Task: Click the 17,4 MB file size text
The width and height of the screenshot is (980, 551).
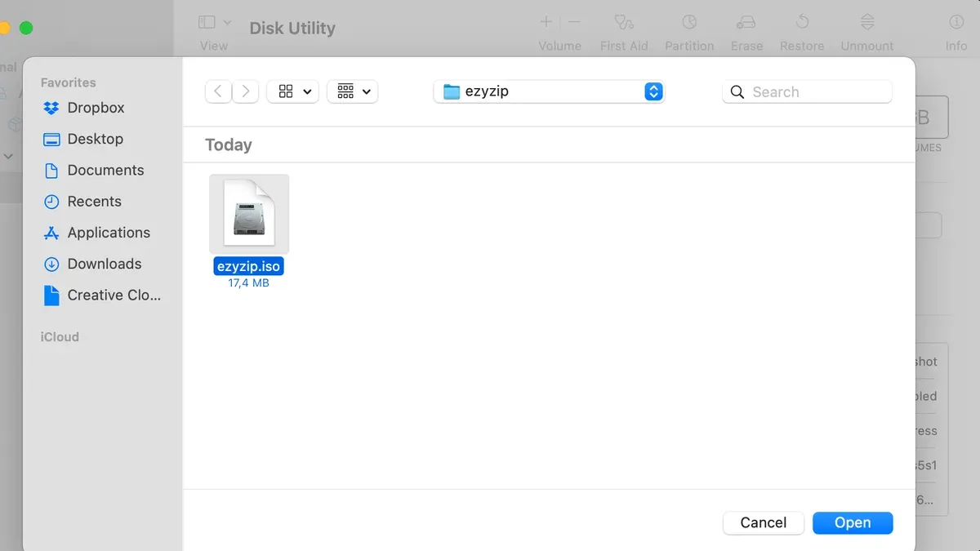Action: [249, 283]
